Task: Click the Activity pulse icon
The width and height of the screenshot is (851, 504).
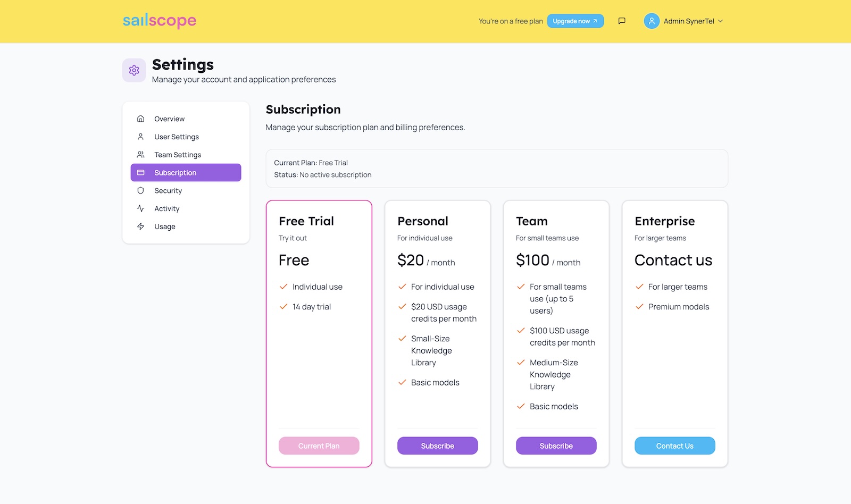Action: coord(140,208)
